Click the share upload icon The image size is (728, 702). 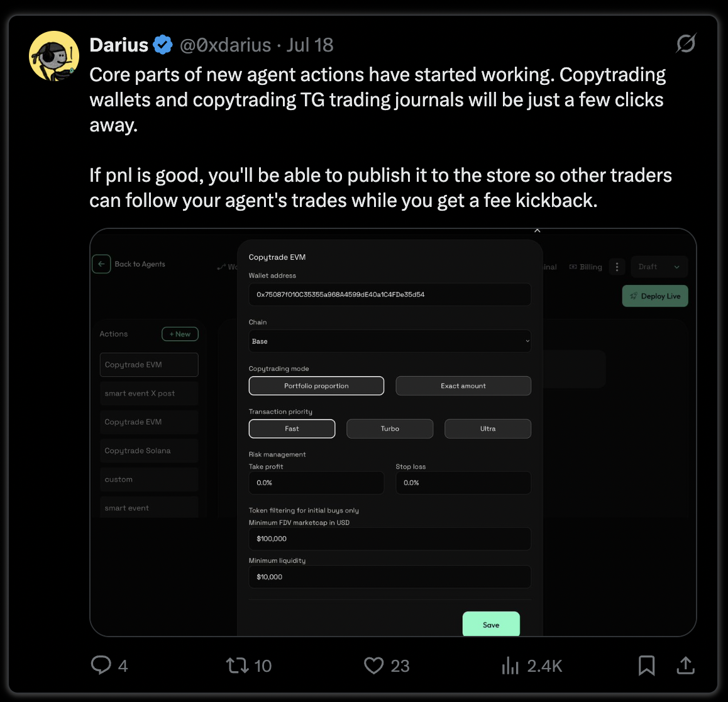coord(685,666)
